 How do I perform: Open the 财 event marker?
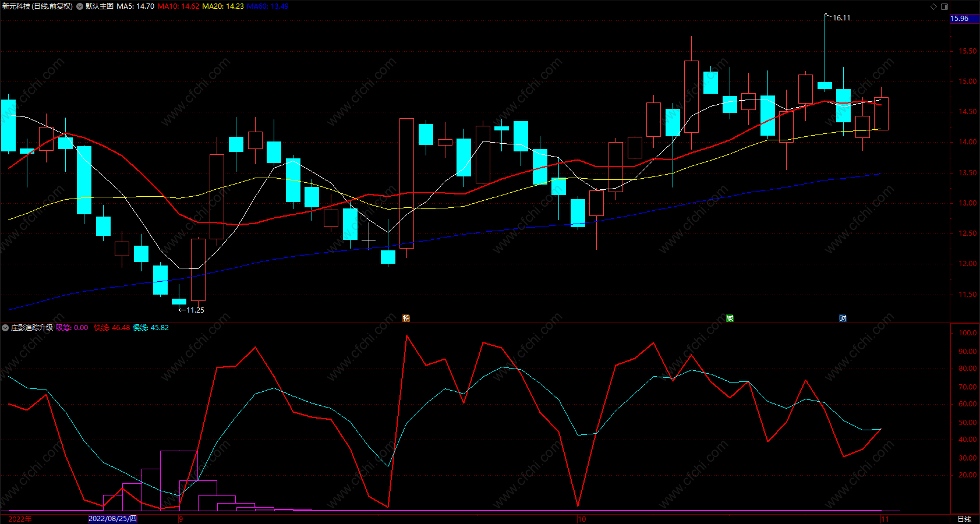click(843, 318)
